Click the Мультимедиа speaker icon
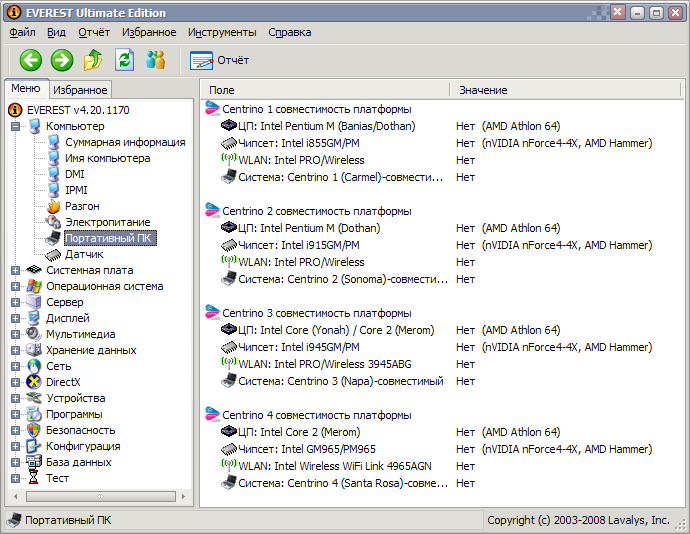 (x=34, y=334)
